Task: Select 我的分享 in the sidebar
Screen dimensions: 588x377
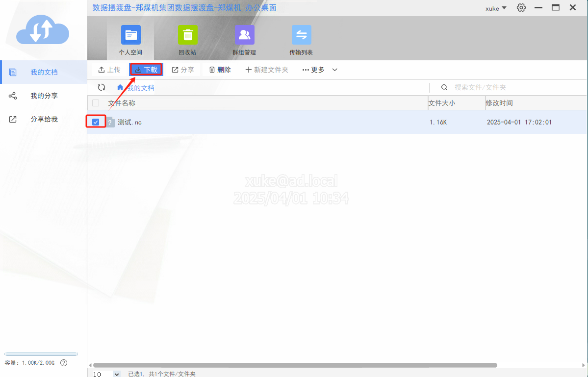Action: coord(44,96)
